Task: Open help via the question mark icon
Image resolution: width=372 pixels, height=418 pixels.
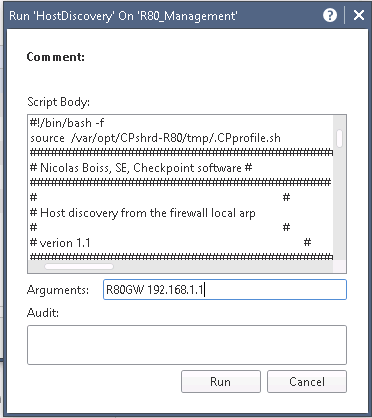Action: (x=330, y=15)
